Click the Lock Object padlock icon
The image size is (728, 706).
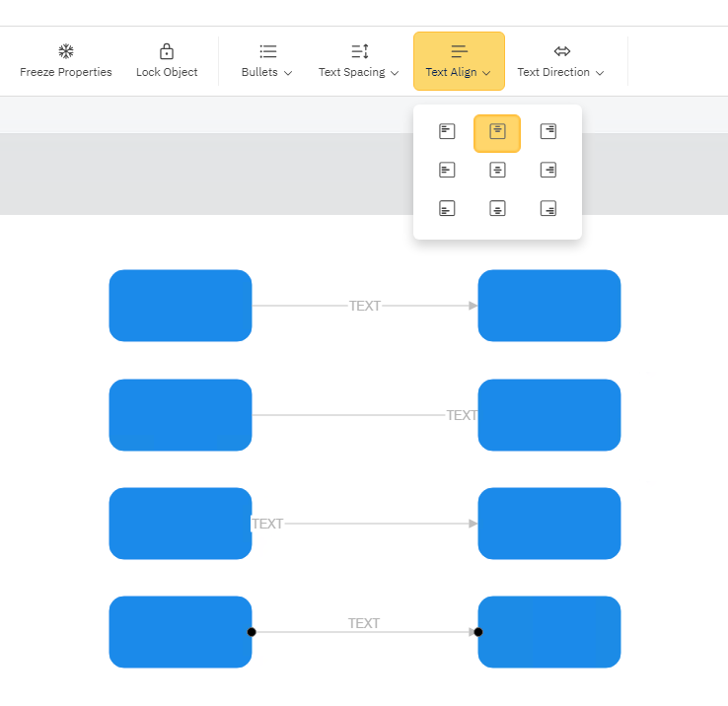(167, 51)
